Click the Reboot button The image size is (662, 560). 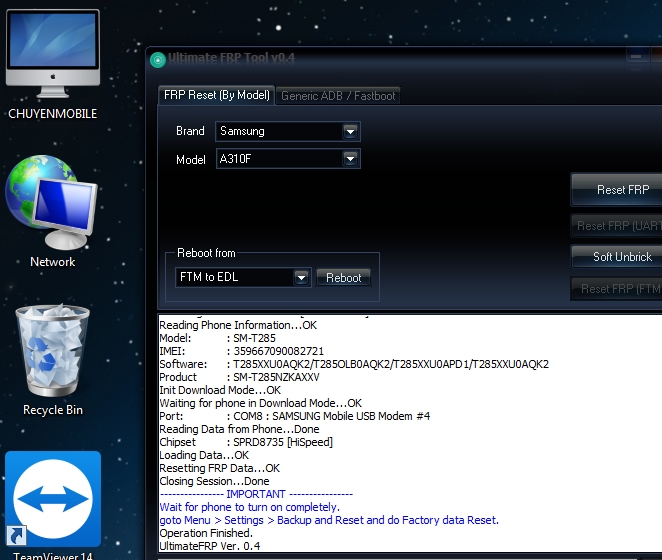pos(344,277)
